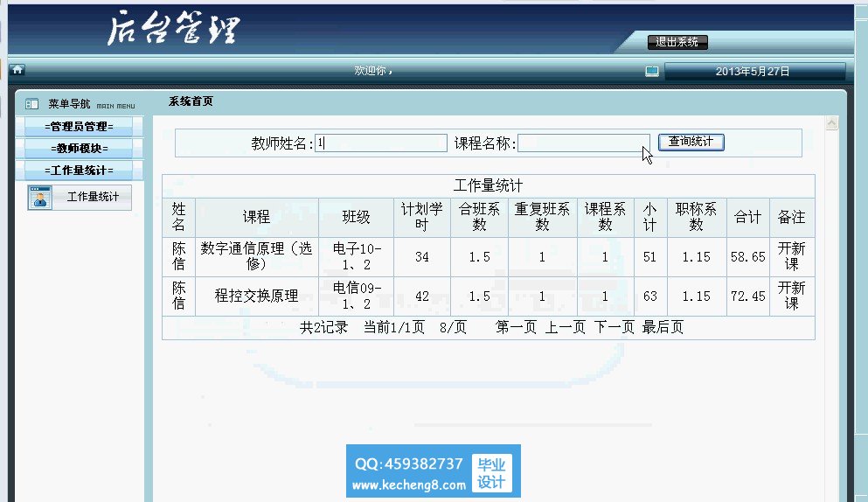
Task: Go to 第一页 in the pagination
Action: 516,327
